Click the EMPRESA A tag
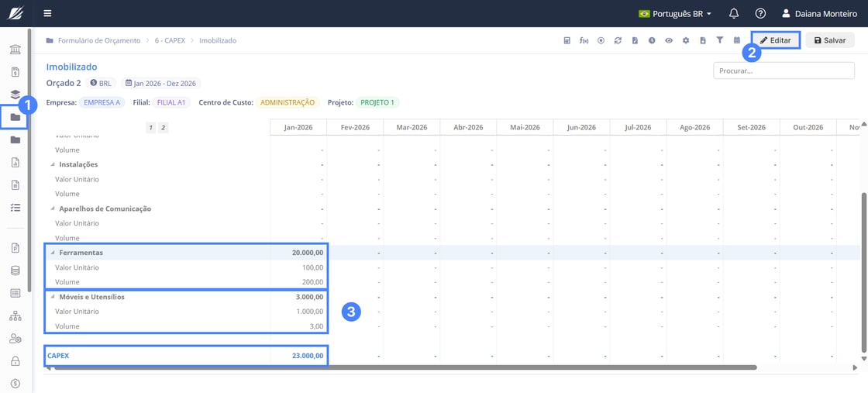This screenshot has height=393, width=868. pos(102,102)
